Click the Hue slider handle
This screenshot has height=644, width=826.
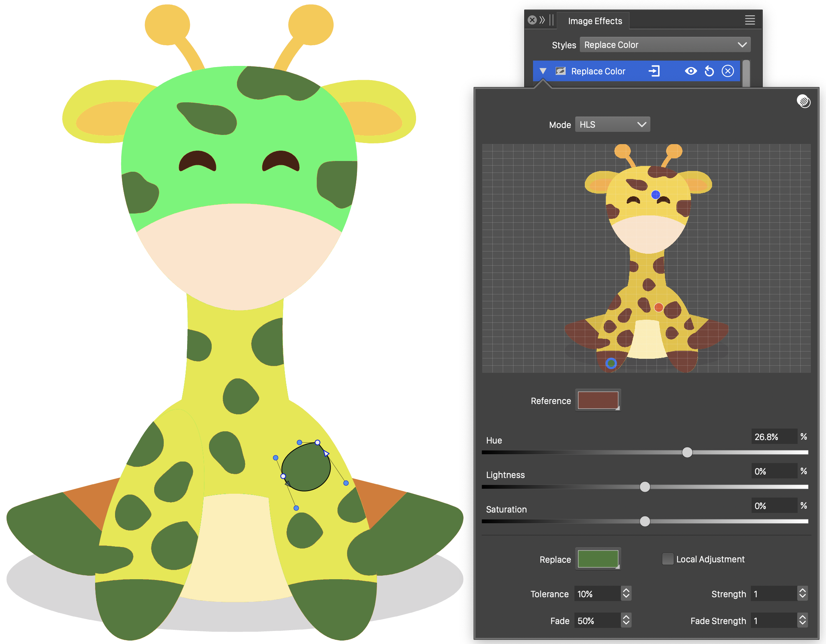point(687,452)
